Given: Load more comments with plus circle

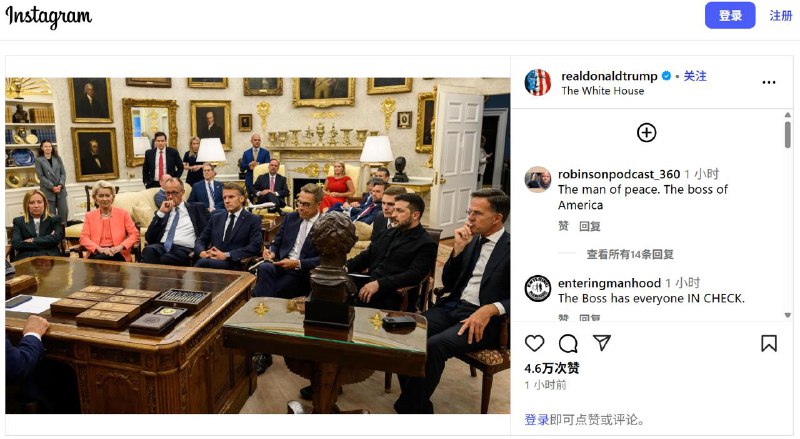Looking at the screenshot, I should point(646,133).
